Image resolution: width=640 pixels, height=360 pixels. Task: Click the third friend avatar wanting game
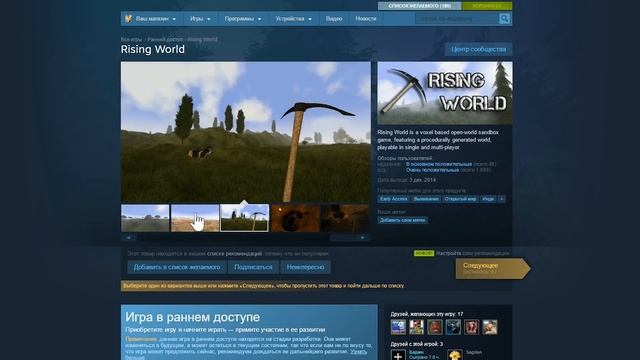(x=435, y=327)
